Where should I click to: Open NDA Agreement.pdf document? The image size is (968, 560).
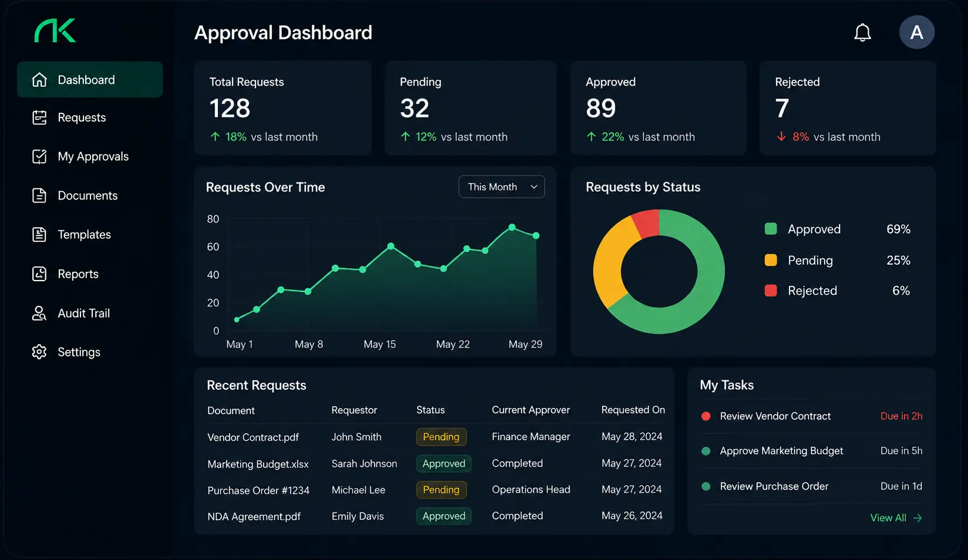254,517
